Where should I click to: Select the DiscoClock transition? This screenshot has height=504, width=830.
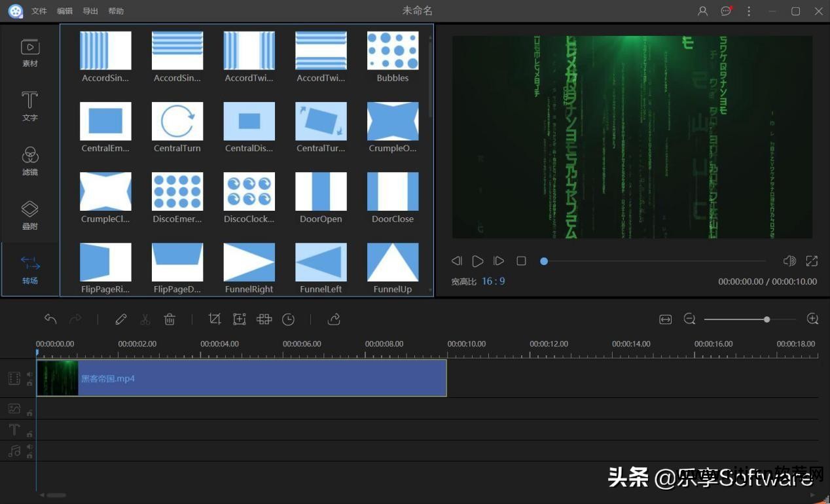coord(249,191)
